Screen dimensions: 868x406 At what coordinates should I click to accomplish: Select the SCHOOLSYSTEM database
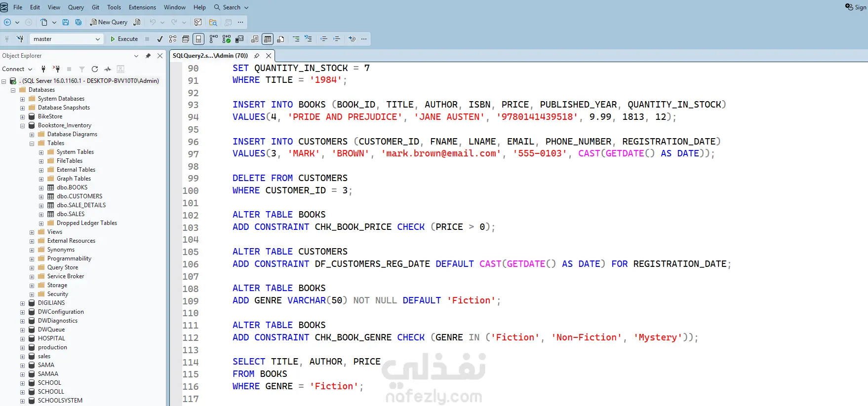[60, 401]
